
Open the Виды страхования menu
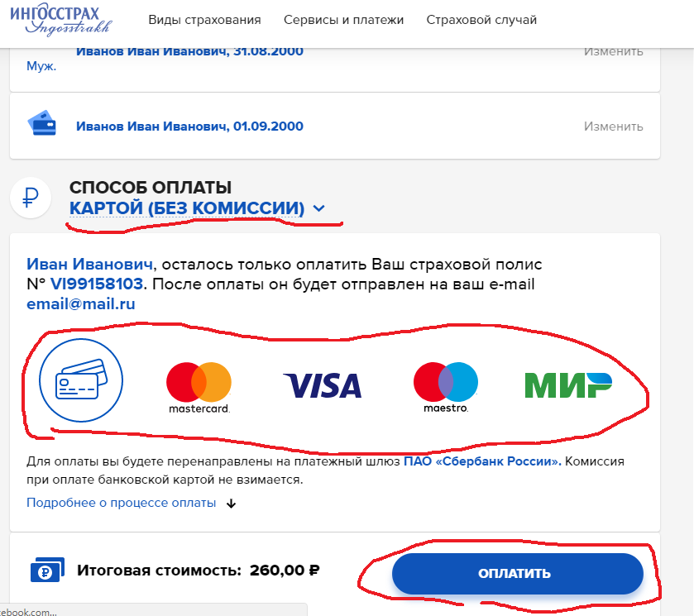pyautogui.click(x=204, y=20)
